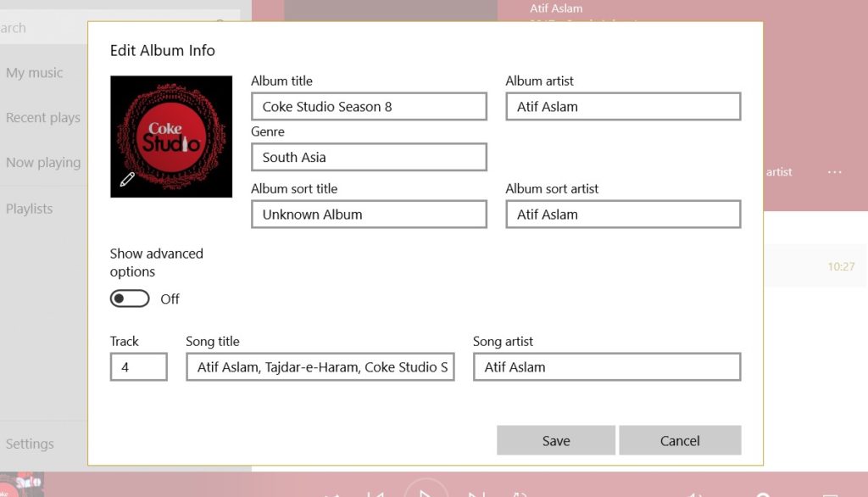Image resolution: width=868 pixels, height=497 pixels.
Task: Go to Now playing view
Action: coord(43,162)
